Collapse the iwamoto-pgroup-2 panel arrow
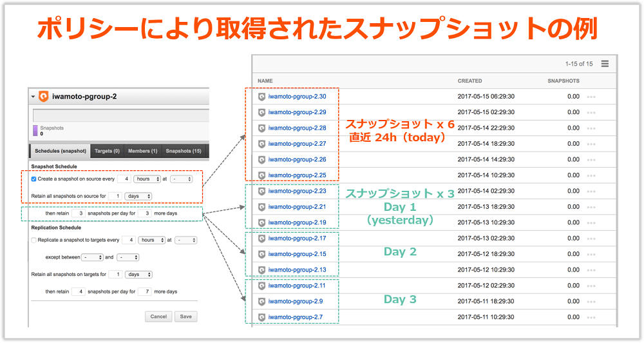The image size is (644, 343). tap(33, 97)
